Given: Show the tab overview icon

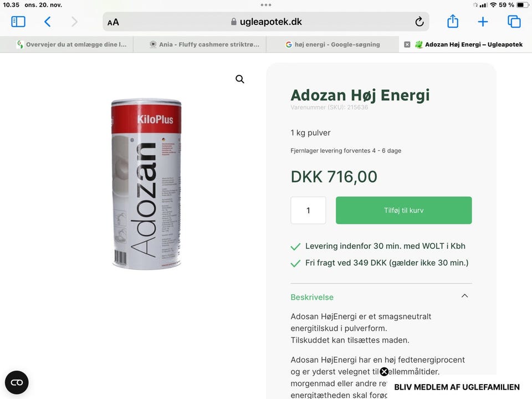Looking at the screenshot, I should (514, 22).
